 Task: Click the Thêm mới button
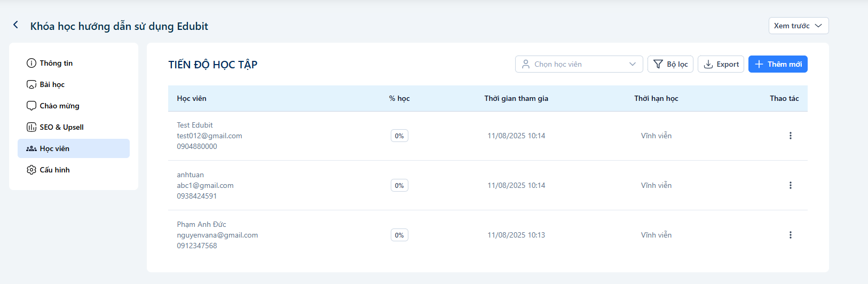tap(778, 64)
